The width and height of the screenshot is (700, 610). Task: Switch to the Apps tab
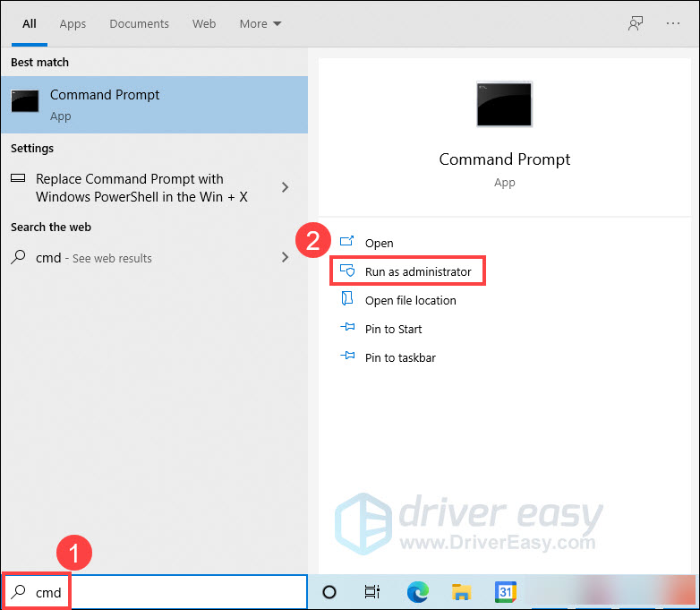point(73,24)
